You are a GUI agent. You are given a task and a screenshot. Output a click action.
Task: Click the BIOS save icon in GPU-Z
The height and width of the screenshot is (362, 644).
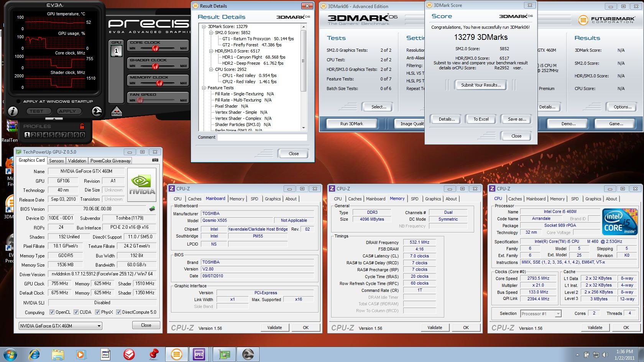(152, 209)
